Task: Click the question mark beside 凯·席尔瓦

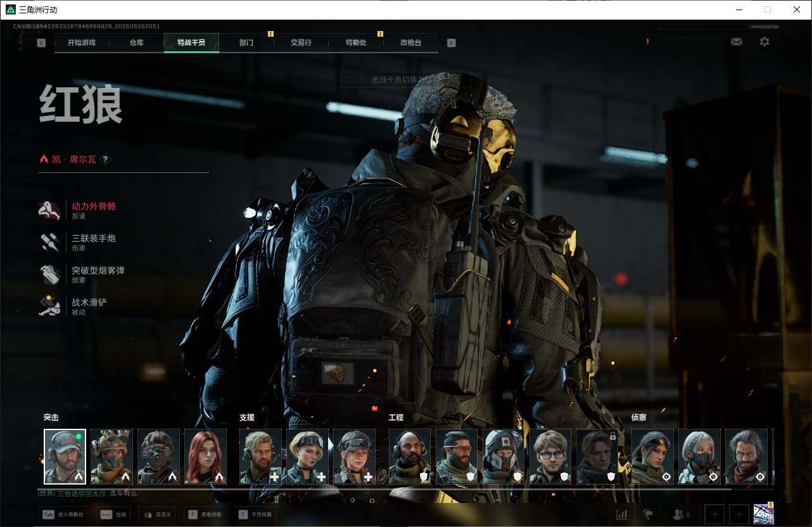Action: pos(106,160)
